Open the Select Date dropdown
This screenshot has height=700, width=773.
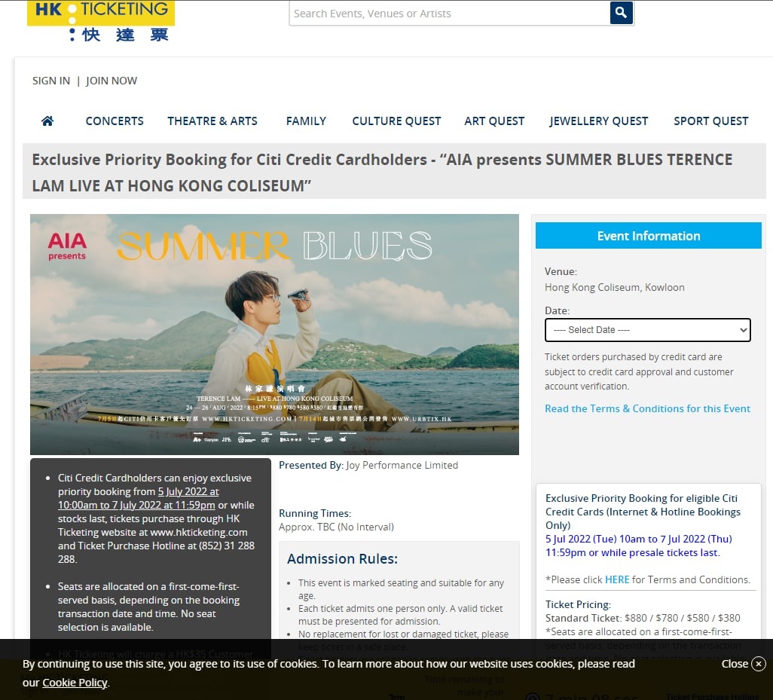click(x=648, y=330)
